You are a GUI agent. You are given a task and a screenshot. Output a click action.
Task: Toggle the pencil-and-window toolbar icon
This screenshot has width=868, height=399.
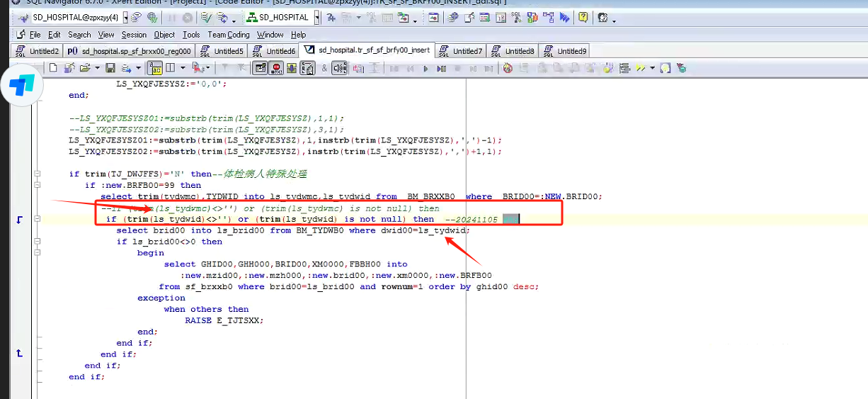click(261, 68)
